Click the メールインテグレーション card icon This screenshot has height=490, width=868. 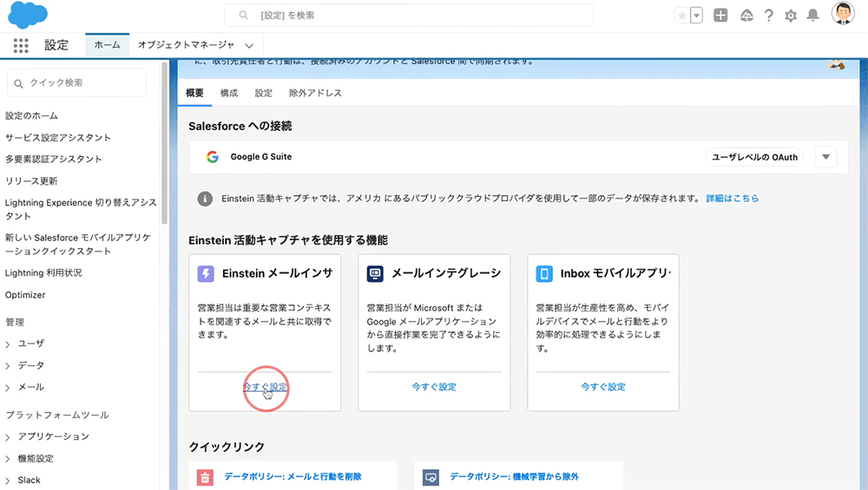[375, 274]
